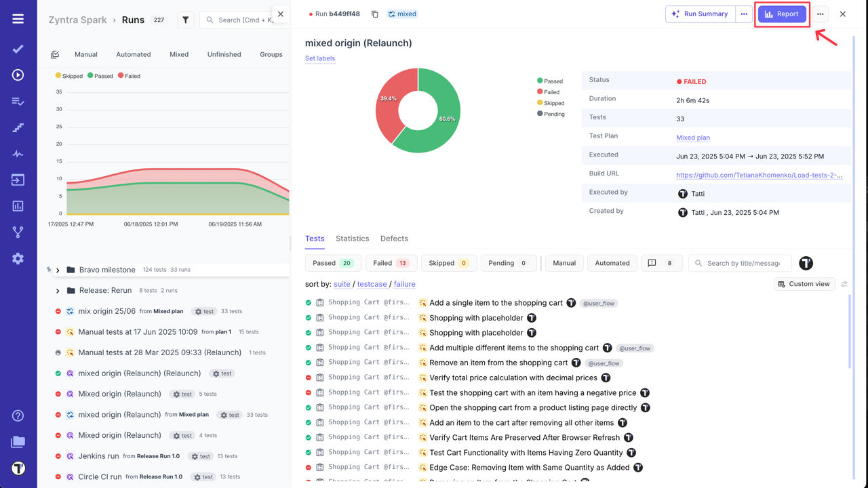The height and width of the screenshot is (488, 868).
Task: Switch to the Statistics tab
Action: [x=352, y=239]
